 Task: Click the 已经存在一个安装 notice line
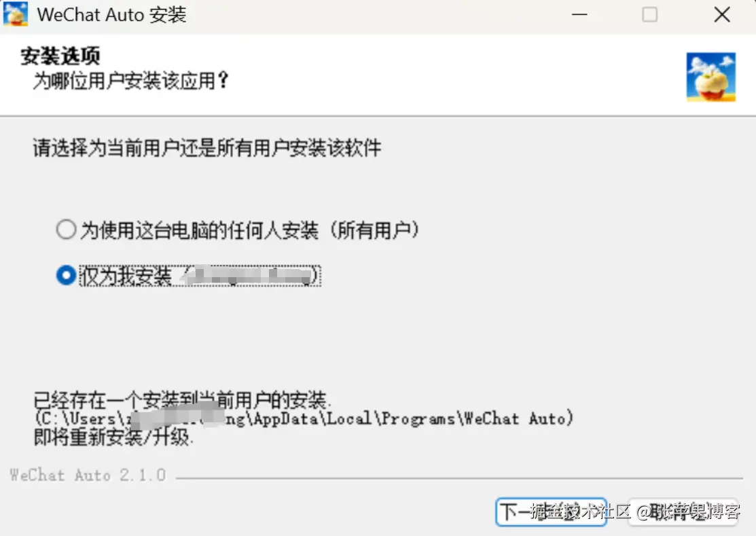(x=182, y=399)
